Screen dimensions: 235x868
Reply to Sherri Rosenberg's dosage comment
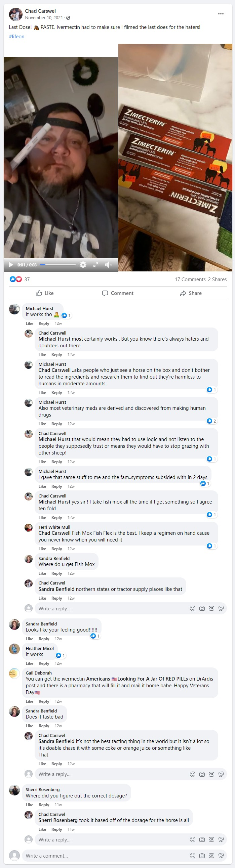(44, 805)
